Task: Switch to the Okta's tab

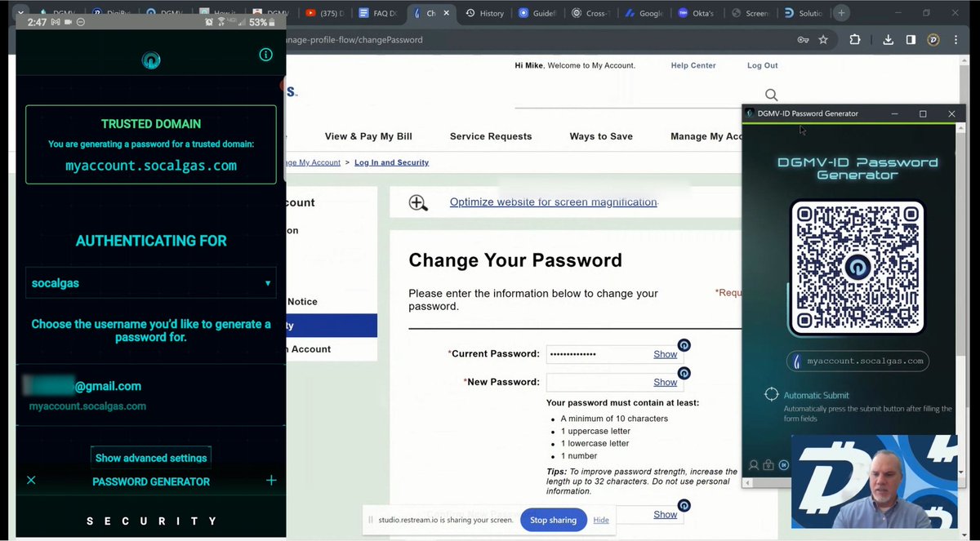Action: [698, 13]
